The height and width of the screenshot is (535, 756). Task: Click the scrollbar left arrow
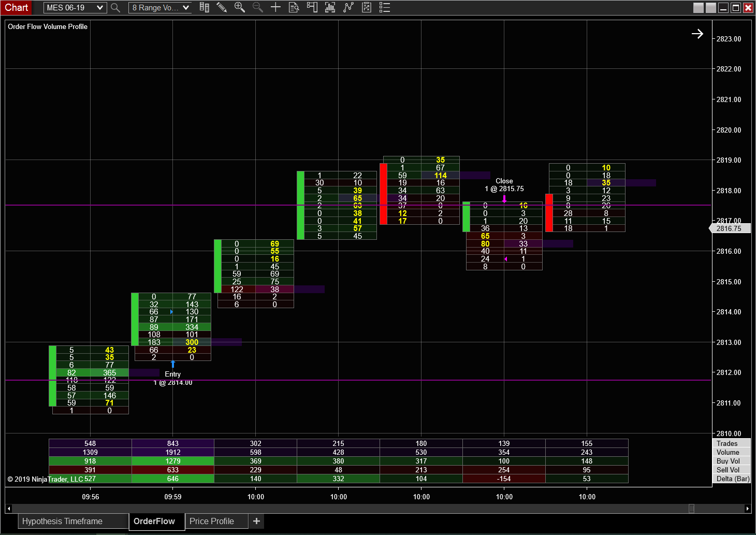pyautogui.click(x=9, y=509)
